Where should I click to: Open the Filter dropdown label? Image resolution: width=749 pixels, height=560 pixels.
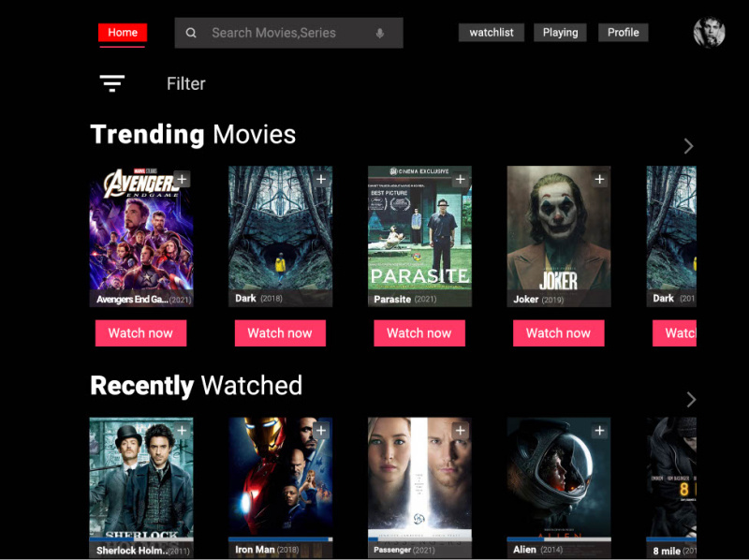[185, 83]
